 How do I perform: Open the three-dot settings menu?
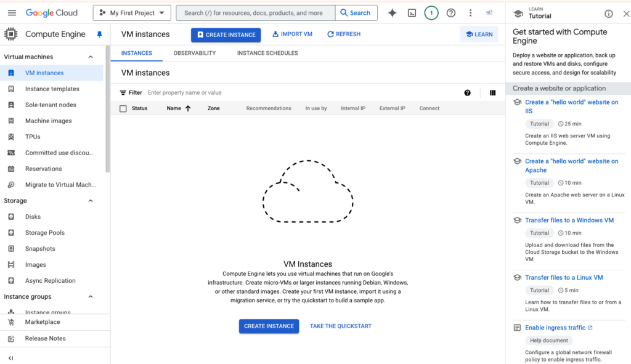click(x=470, y=13)
